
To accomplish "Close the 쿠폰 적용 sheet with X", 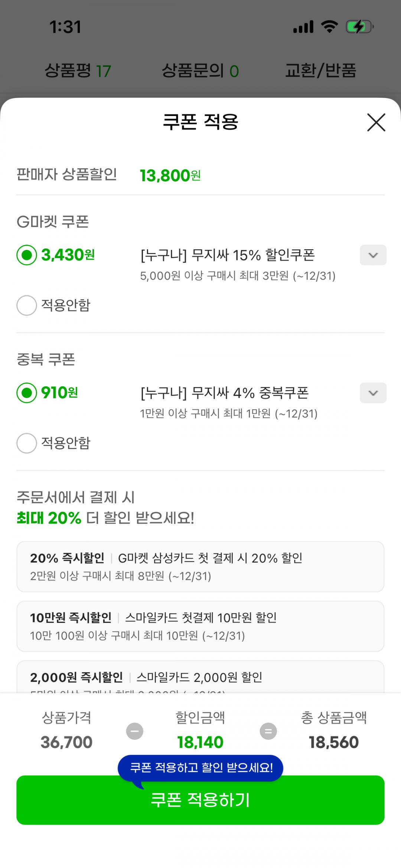I will 376,122.
